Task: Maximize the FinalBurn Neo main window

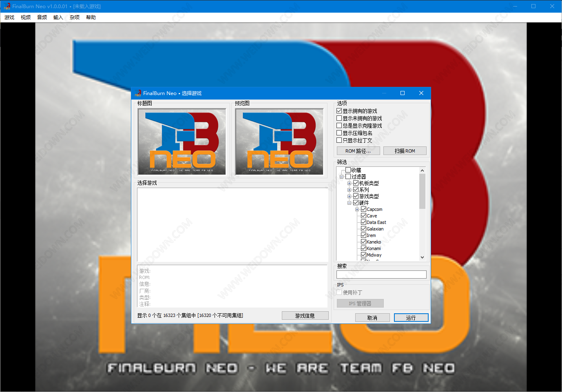Action: (x=533, y=6)
